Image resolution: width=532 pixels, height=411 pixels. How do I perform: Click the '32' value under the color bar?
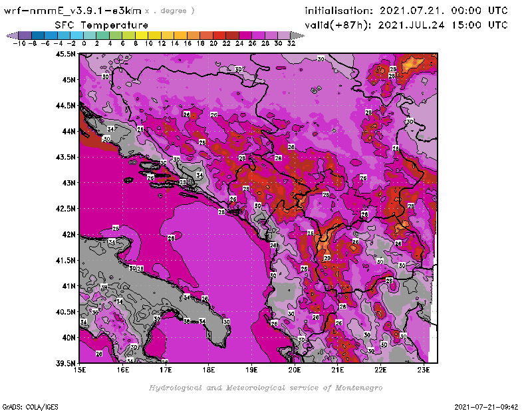coord(291,43)
